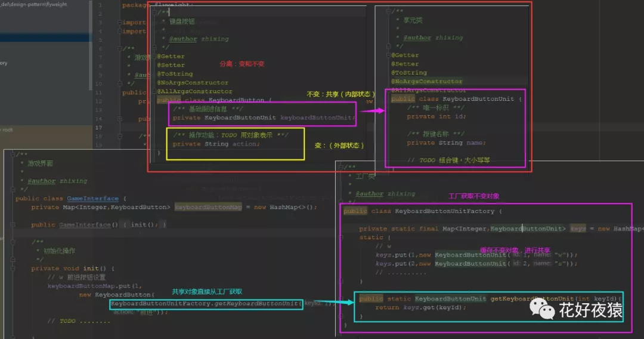Click GameInterface() constructor name

(85, 225)
